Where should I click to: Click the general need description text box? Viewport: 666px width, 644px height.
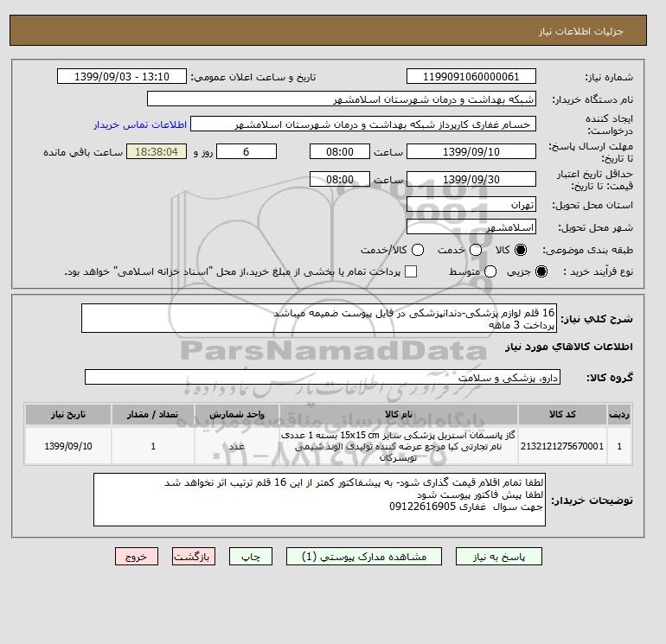319,318
